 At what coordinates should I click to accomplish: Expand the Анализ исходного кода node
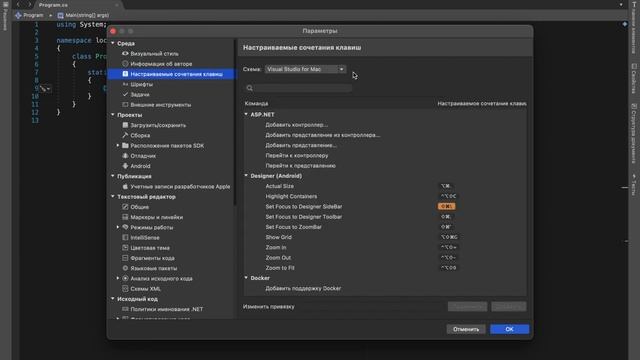point(118,278)
